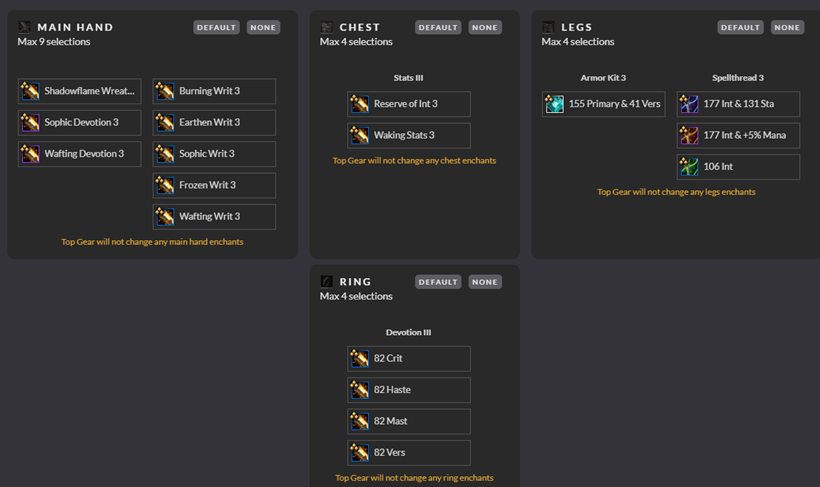This screenshot has width=820, height=487.
Task: Click the Spellthread 3 column heading
Action: click(738, 77)
